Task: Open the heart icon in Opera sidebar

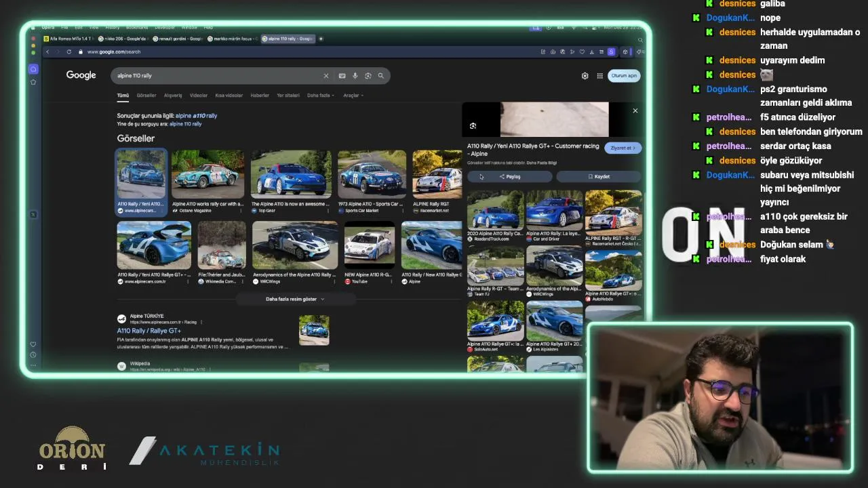Action: [x=33, y=344]
